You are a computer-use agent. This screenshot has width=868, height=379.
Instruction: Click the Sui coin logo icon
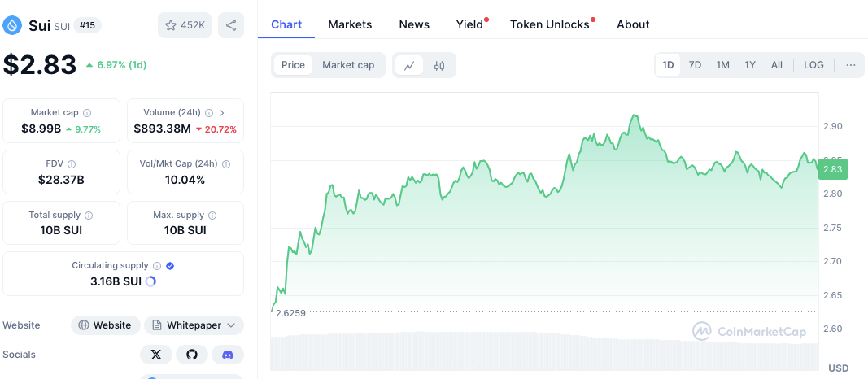point(12,25)
